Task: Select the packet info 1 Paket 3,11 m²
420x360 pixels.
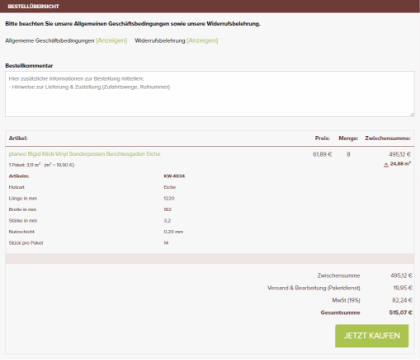Action: 25,165
